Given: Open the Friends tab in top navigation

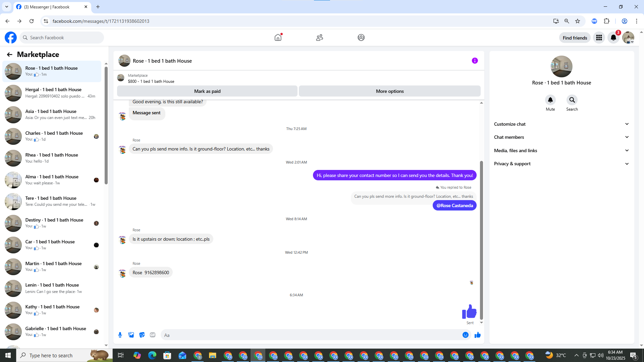Looking at the screenshot, I should 319,38.
